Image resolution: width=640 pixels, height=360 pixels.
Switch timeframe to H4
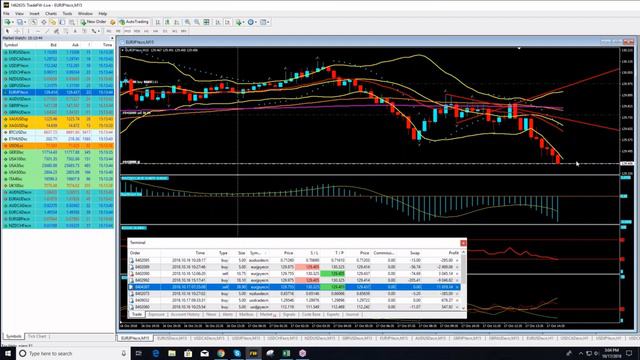point(156,31)
